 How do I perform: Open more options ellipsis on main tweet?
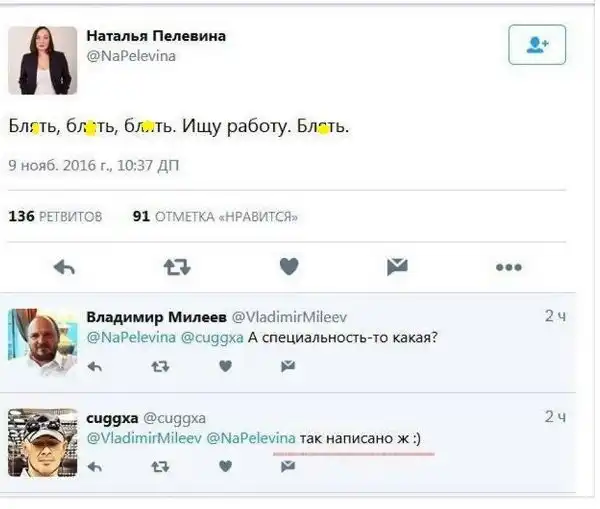pyautogui.click(x=508, y=266)
